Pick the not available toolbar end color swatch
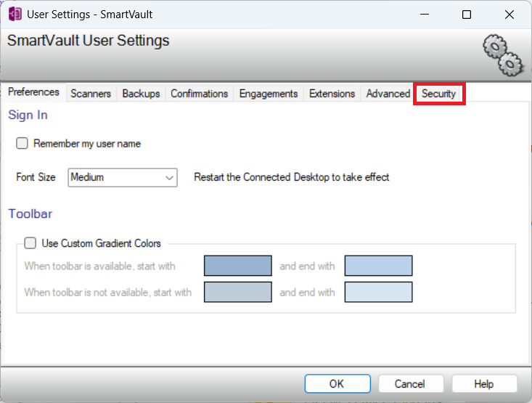 point(378,292)
